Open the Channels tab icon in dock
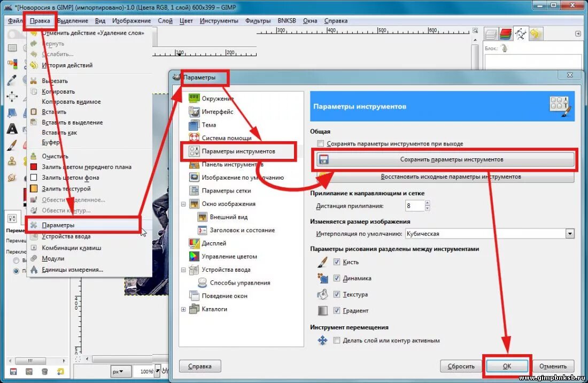The image size is (588, 383). tap(506, 34)
